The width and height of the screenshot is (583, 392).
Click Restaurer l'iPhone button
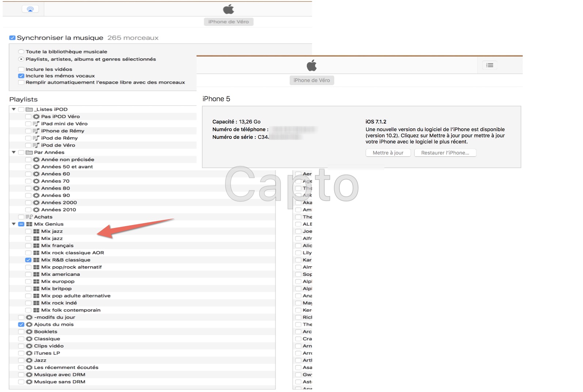(x=445, y=153)
